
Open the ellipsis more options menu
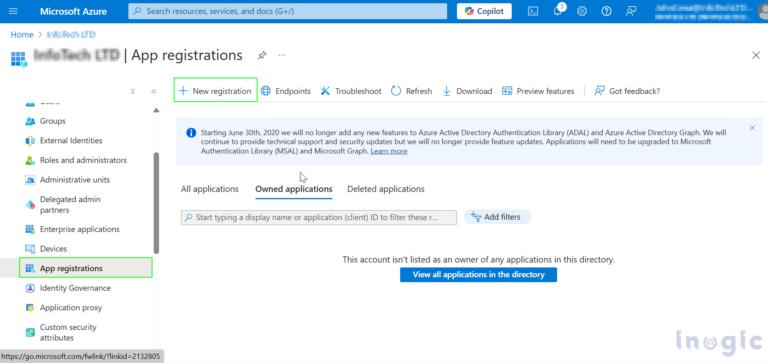click(282, 55)
